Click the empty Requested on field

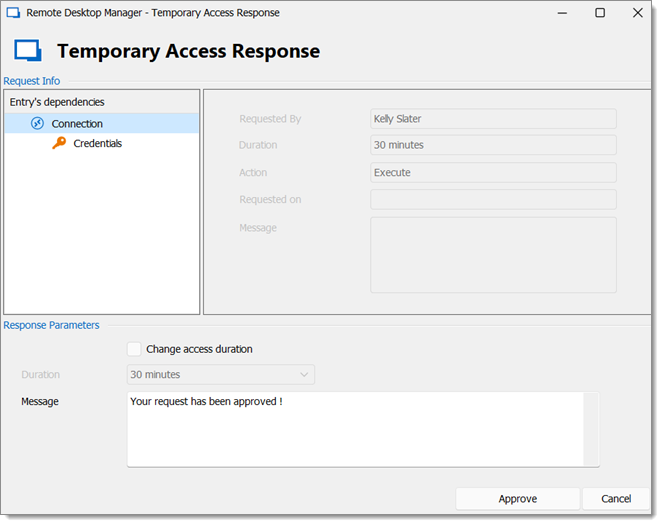click(493, 199)
